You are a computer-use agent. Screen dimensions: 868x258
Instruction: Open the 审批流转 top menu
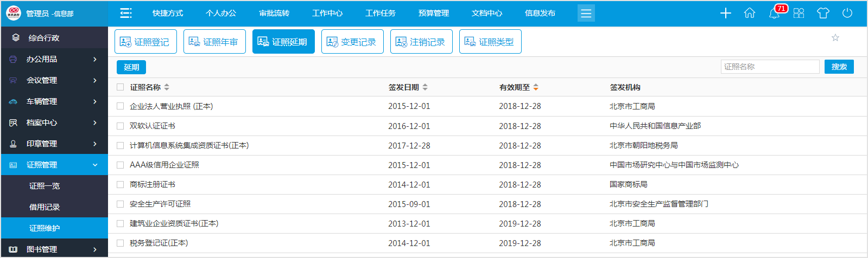(274, 13)
